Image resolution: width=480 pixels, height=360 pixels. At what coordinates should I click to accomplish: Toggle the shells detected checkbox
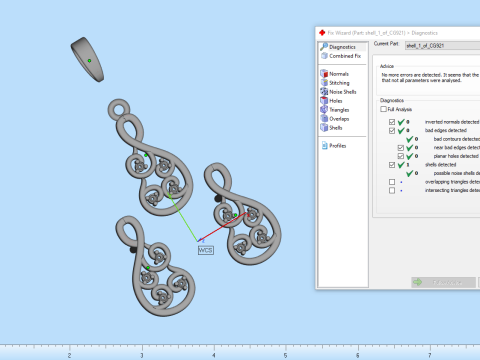[x=392, y=165]
